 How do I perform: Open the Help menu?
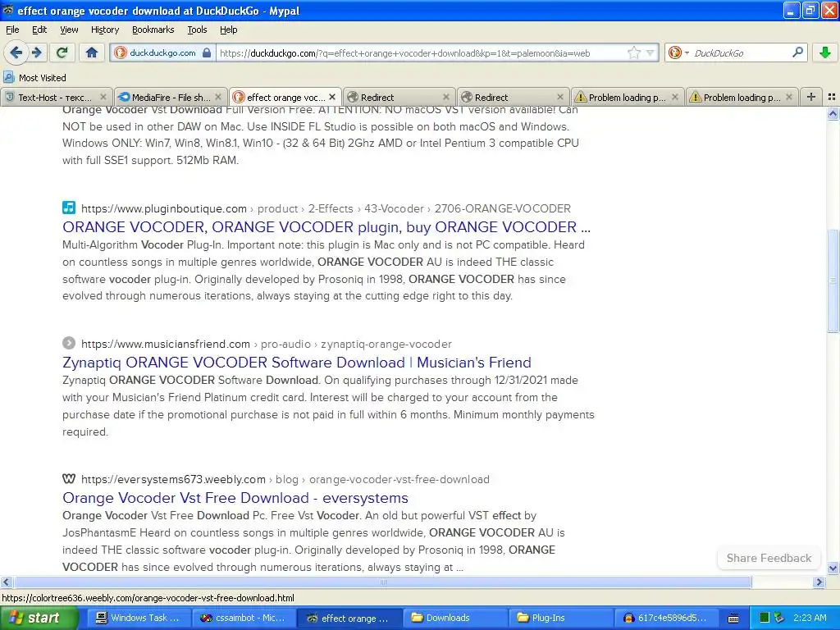[x=228, y=30]
